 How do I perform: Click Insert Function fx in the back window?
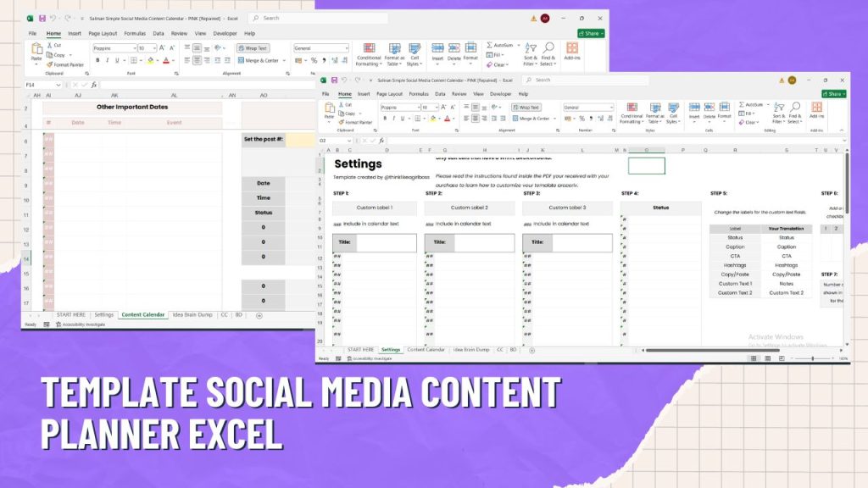(x=94, y=85)
